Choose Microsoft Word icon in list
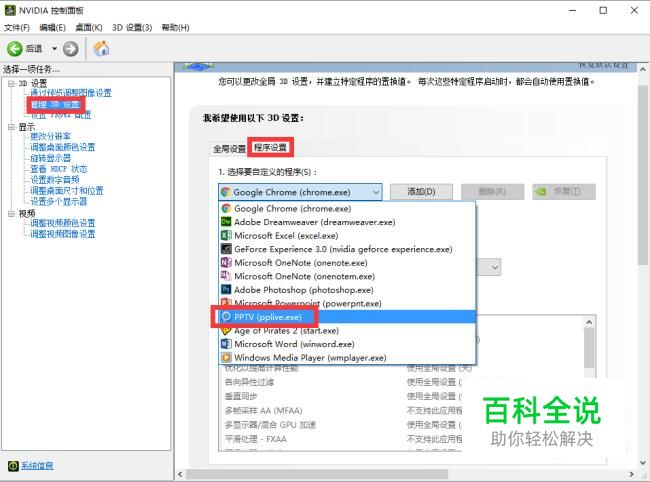Image resolution: width=650 pixels, height=482 pixels. pyautogui.click(x=226, y=344)
